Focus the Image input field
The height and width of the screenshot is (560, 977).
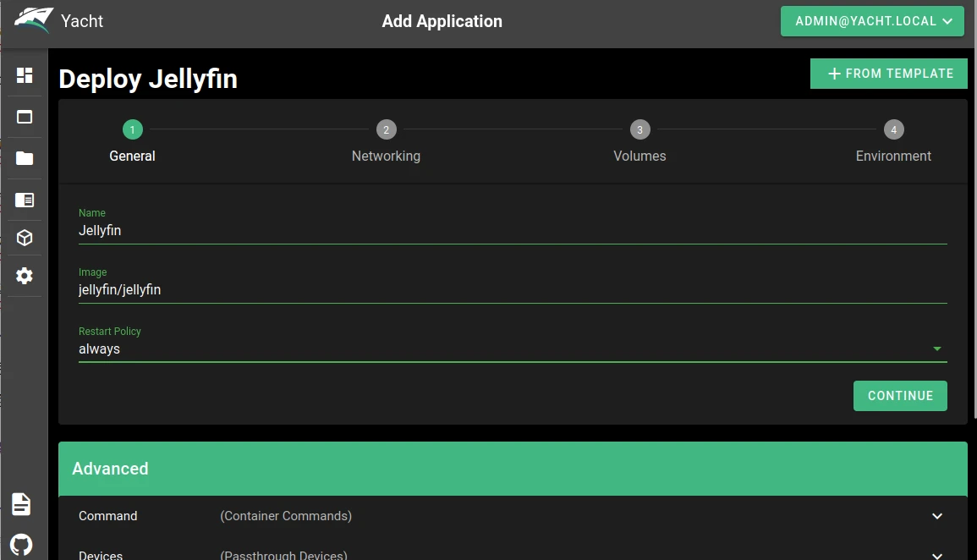pyautogui.click(x=512, y=289)
